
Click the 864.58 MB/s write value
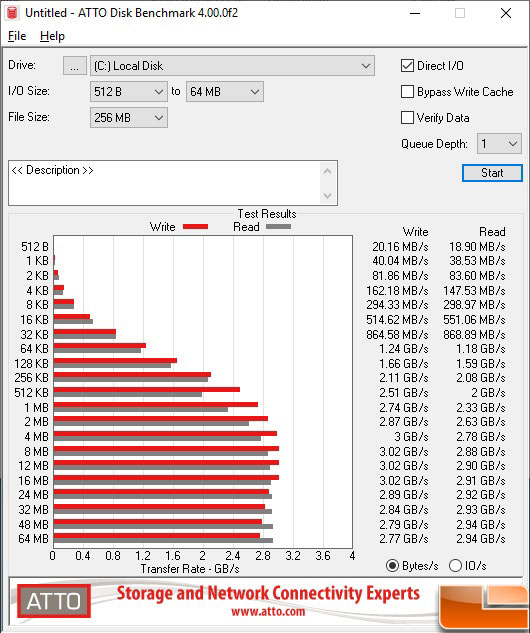coord(397,335)
